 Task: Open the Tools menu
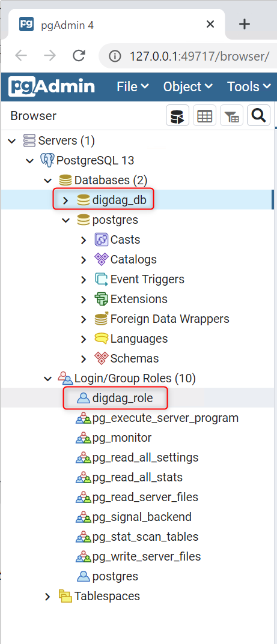click(249, 86)
